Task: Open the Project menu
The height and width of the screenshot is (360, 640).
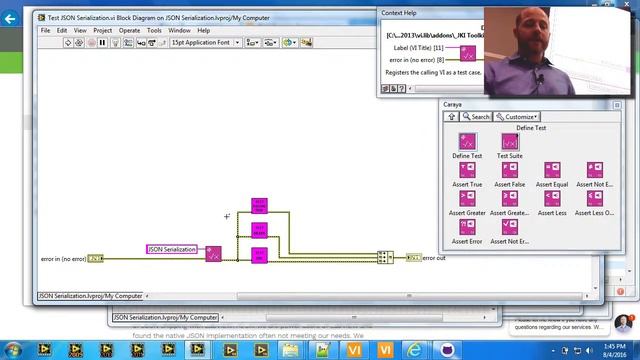Action: click(102, 31)
